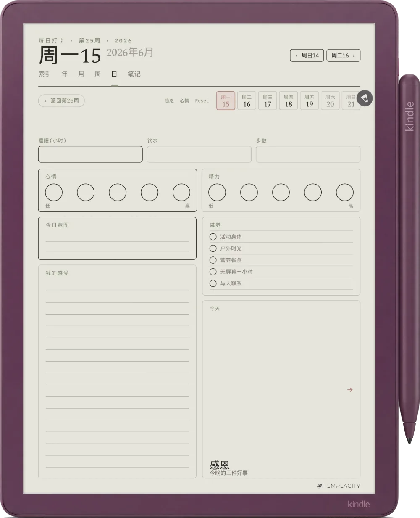Screen dimensions: 420x518
Task: Tap the floating pen tool icon
Action: click(365, 98)
